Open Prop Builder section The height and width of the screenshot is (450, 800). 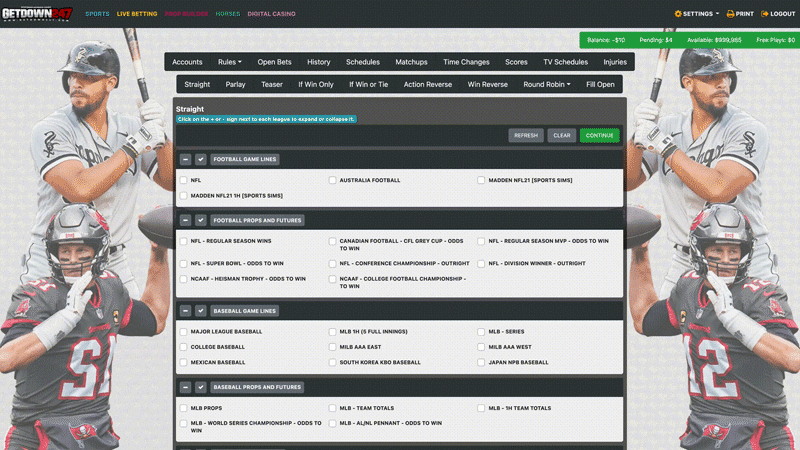pos(186,14)
